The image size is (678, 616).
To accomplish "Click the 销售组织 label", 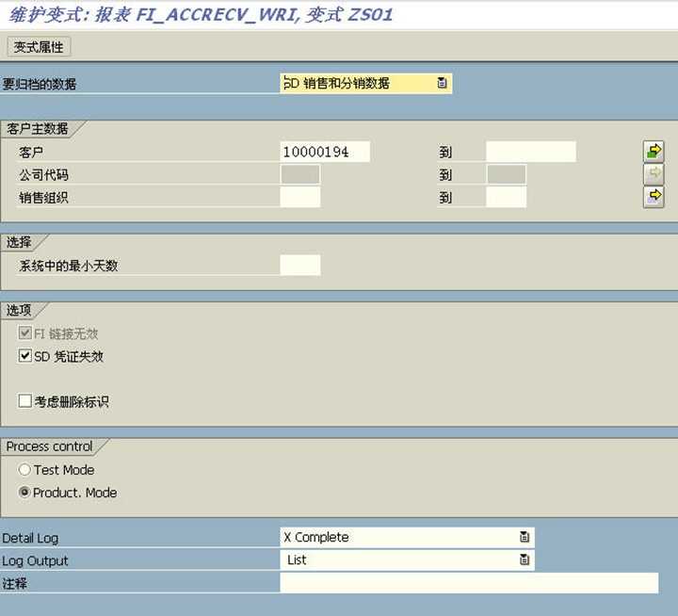I will coord(43,198).
